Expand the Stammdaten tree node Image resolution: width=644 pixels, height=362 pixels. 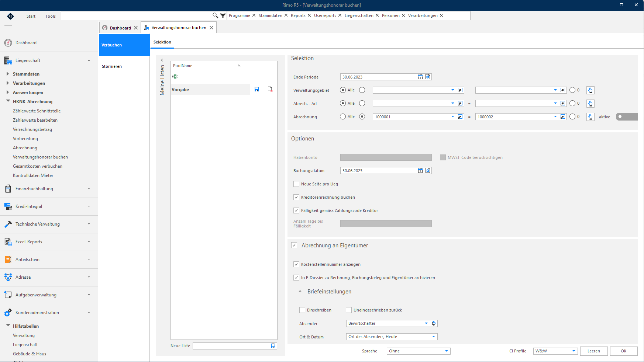tap(8, 74)
